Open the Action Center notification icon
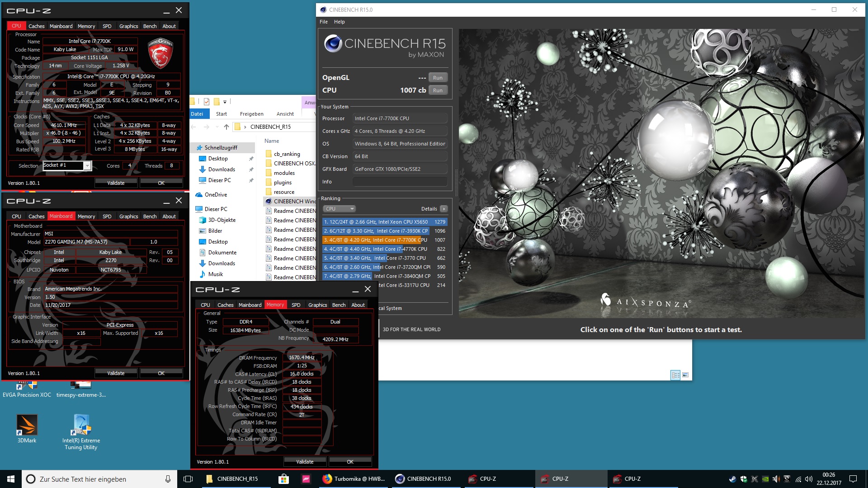 coord(853,479)
